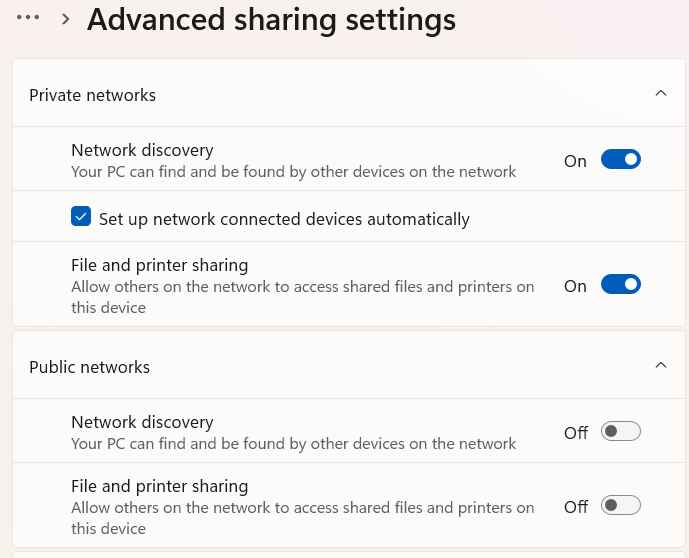Select the Public File and printer sharing label

pos(159,486)
